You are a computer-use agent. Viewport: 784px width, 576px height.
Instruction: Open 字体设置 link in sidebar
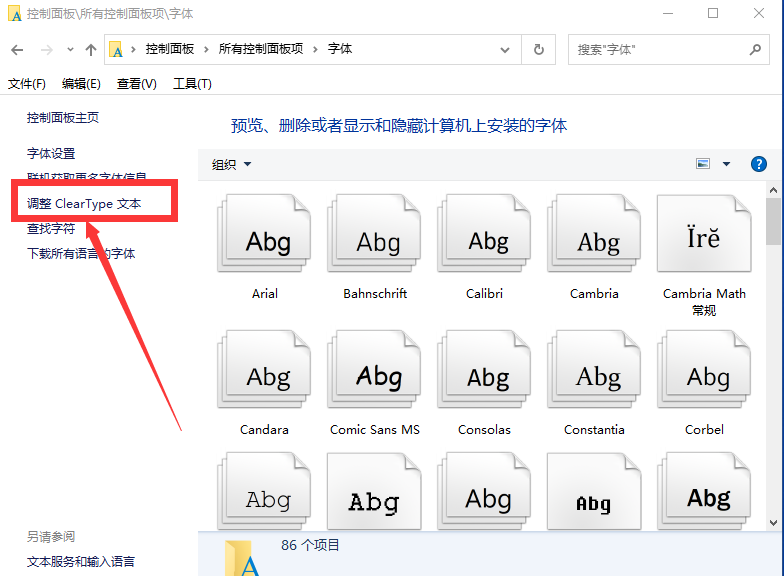pos(51,153)
